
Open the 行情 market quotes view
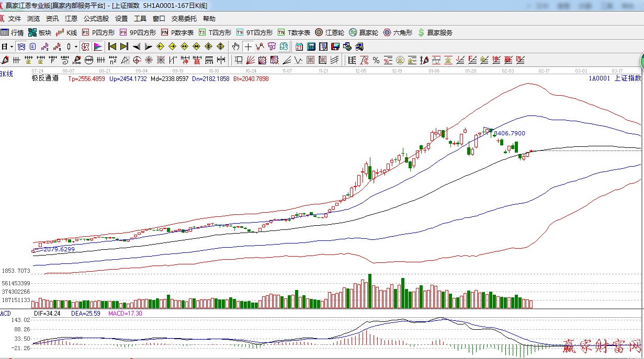[x=12, y=32]
